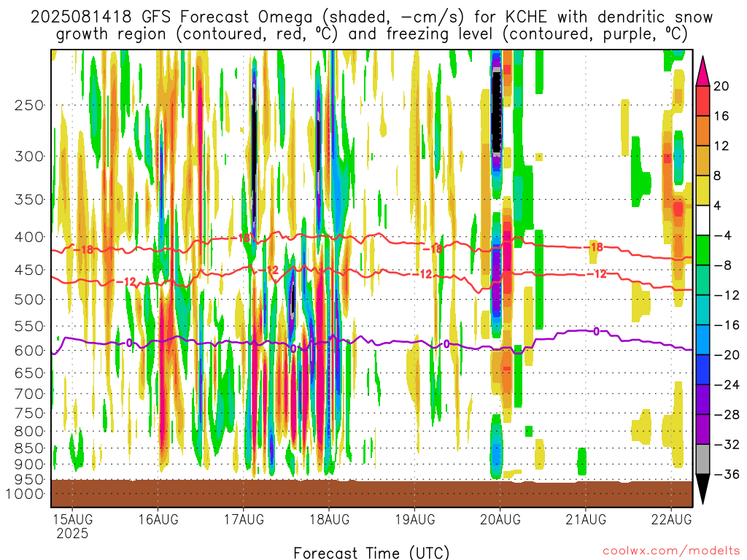
Task: Click the 450 pressure level label
Action: (x=29, y=270)
